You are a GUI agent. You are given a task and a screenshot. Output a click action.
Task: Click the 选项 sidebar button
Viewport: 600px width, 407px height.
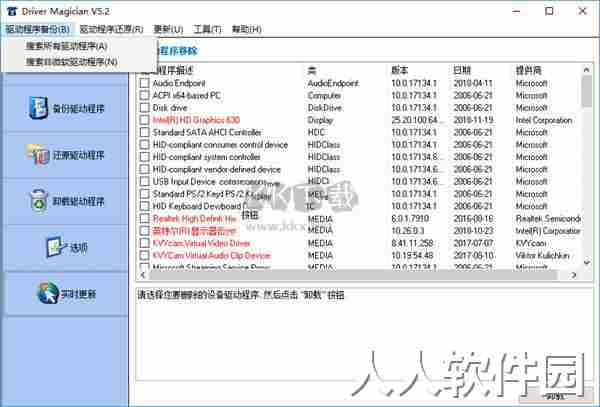click(65, 247)
